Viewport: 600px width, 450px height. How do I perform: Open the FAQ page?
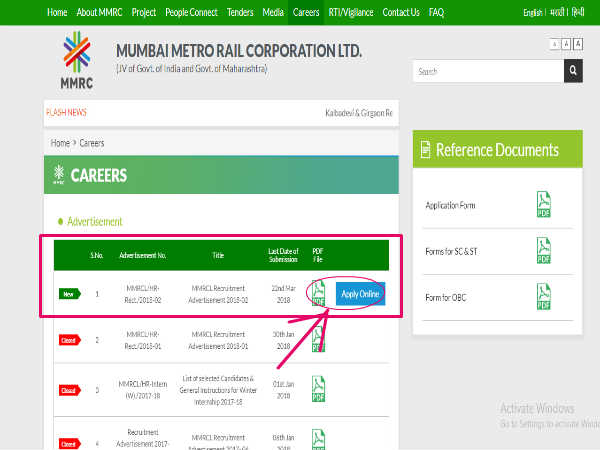[x=436, y=13]
